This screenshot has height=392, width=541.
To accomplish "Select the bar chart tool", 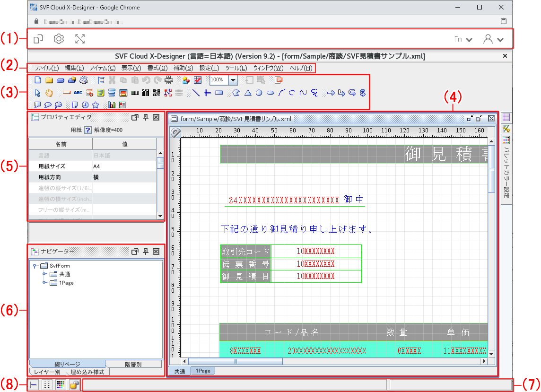I will [112, 105].
